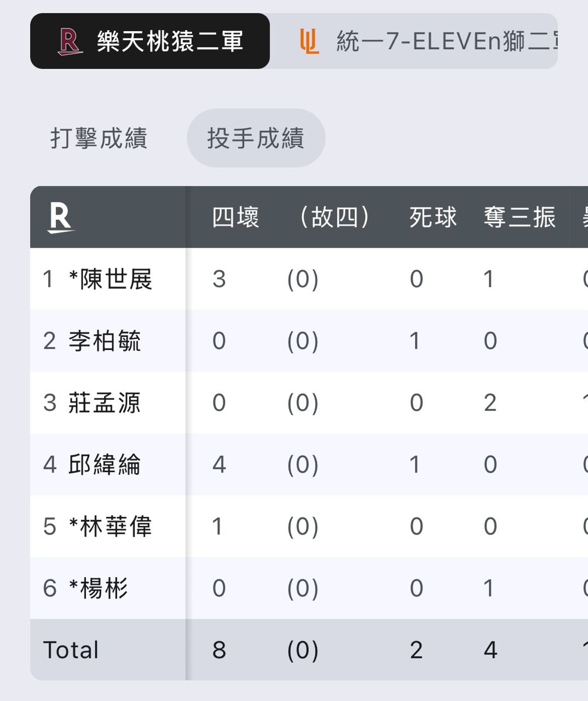Click the 奪三振 column header
This screenshot has width=588, height=701.
tap(520, 217)
